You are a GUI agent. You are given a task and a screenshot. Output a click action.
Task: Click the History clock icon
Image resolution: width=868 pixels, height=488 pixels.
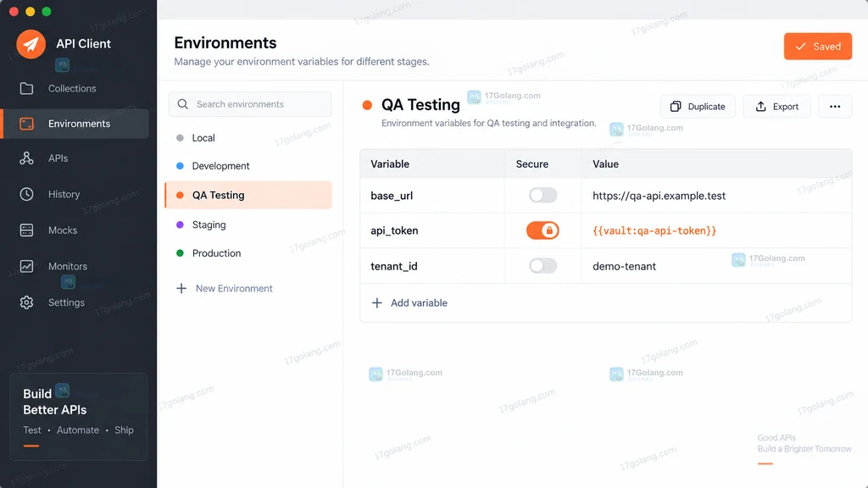[26, 194]
